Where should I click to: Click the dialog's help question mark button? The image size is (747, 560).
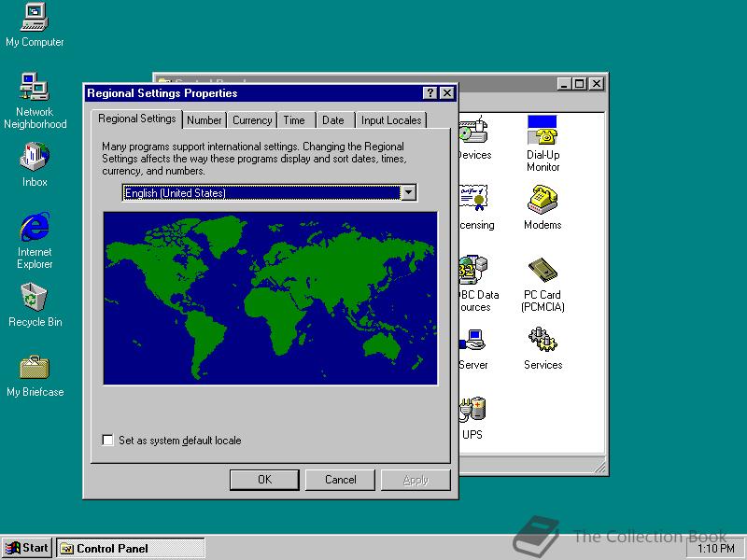430,92
